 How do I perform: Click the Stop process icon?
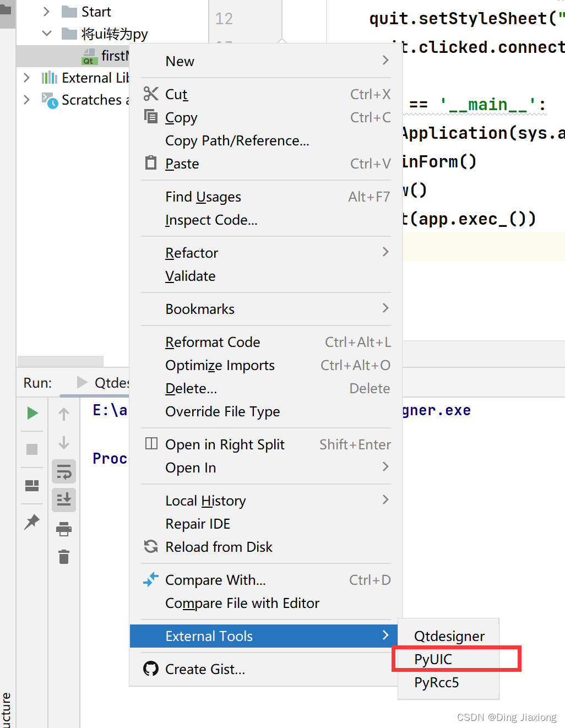pyautogui.click(x=32, y=449)
